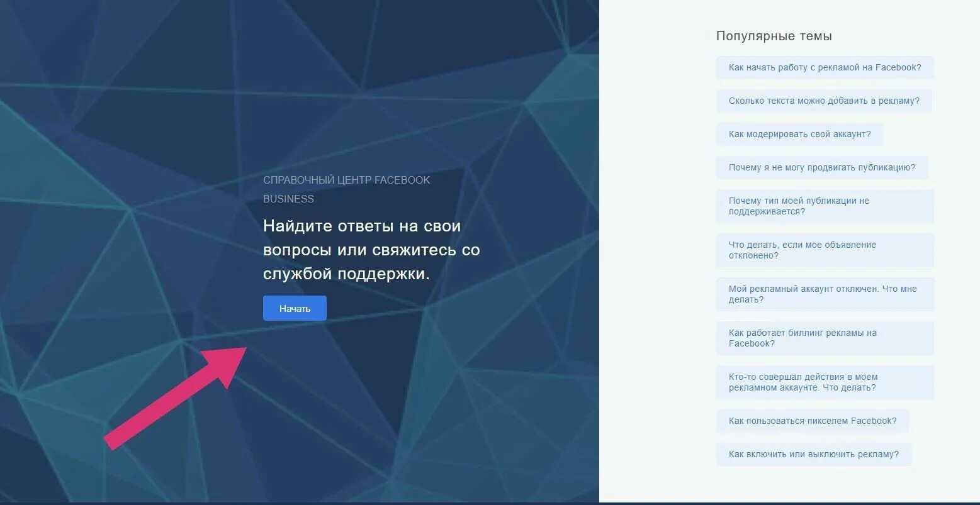Open Как работает биллинг рекламы на Facebook?
The height and width of the screenshot is (505, 980).
click(x=825, y=338)
